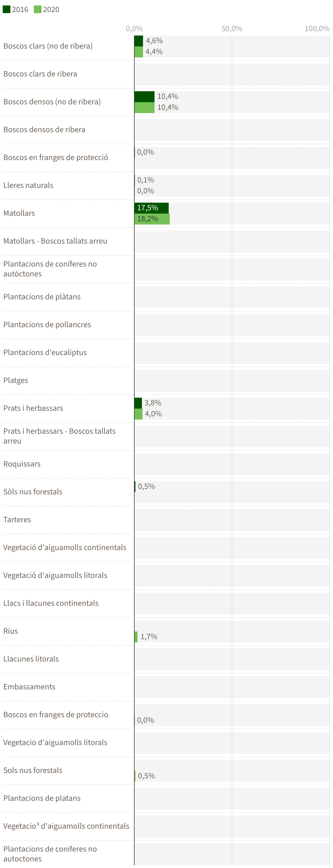Click the Llacunes litorals label
The width and height of the screenshot is (333, 868).
[31, 659]
